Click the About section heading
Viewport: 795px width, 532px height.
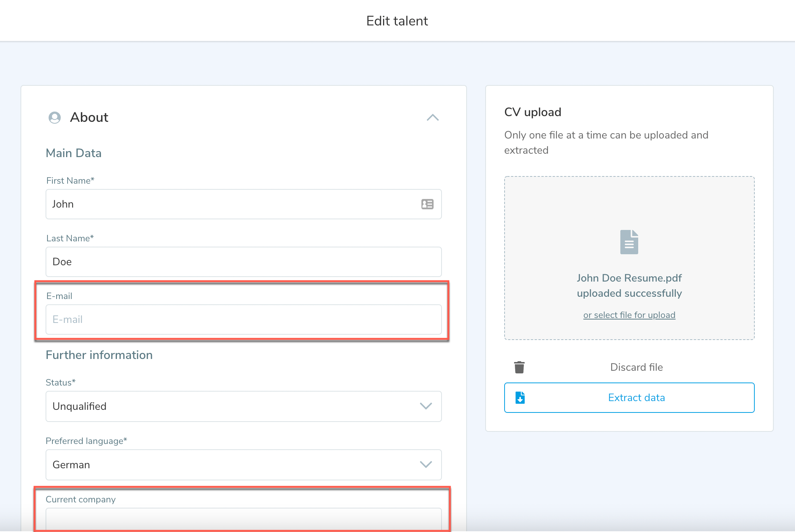[89, 118]
